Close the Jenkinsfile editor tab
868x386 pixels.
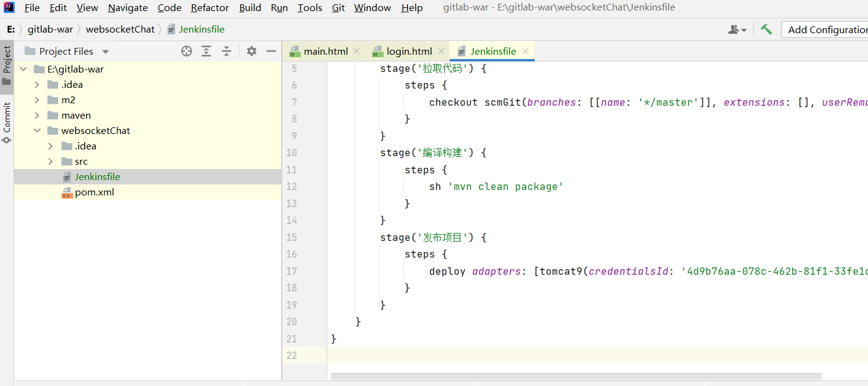click(525, 52)
